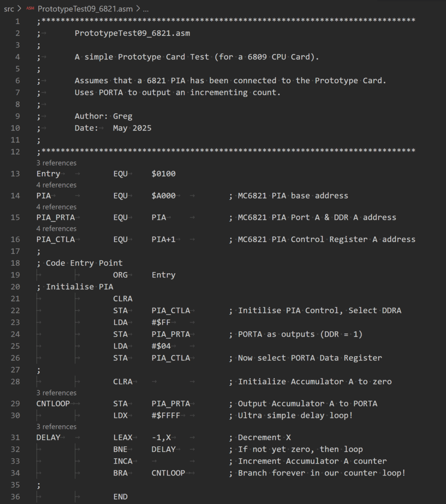Screen dimensions: 446x504
Task: Open the 4 references above PIA_PRTA
Action: [x=57, y=207]
